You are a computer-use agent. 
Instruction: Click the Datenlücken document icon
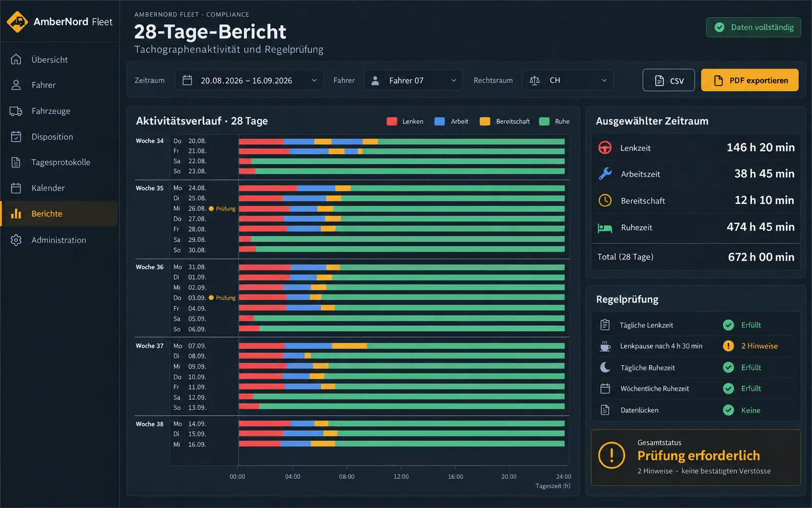click(605, 410)
